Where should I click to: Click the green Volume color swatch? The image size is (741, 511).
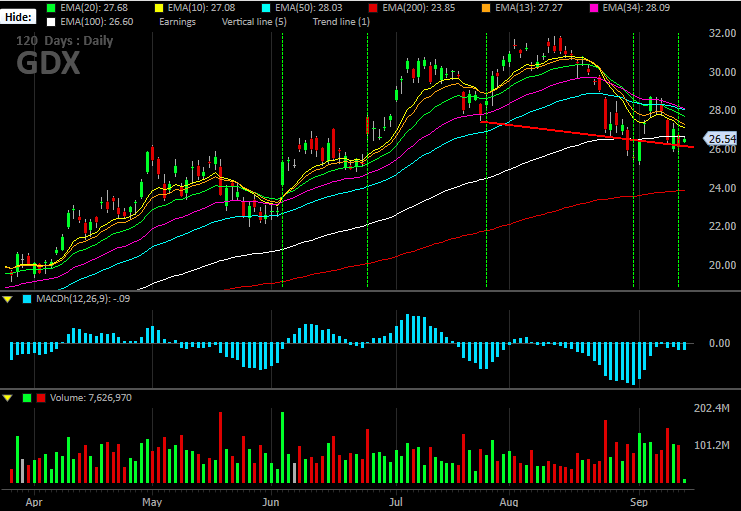[x=27, y=398]
